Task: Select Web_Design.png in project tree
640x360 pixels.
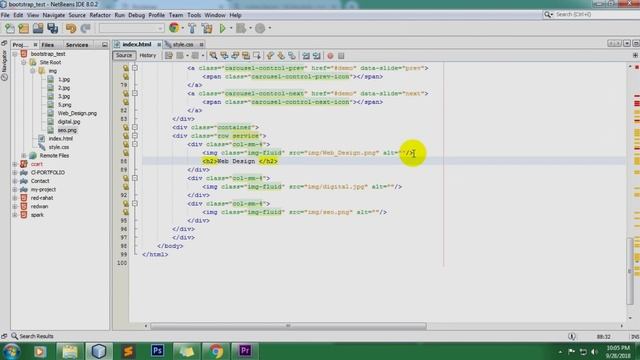Action: pos(77,113)
